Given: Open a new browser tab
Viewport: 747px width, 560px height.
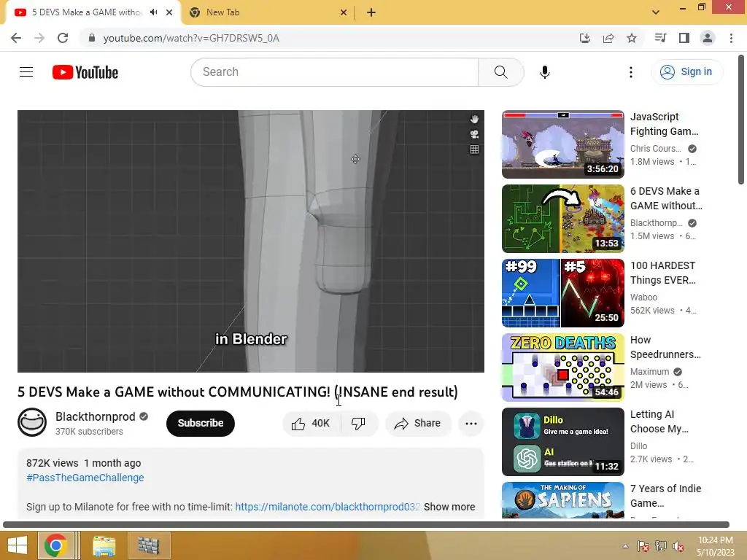Looking at the screenshot, I should [x=371, y=12].
